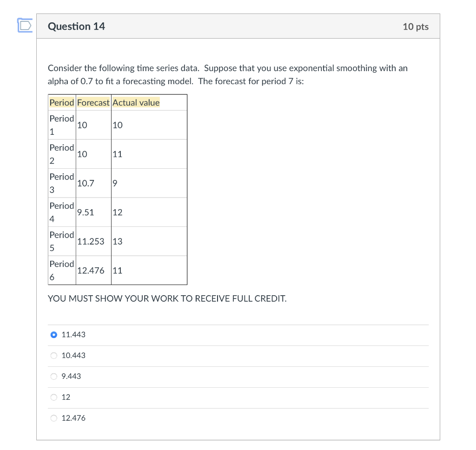476x450 pixels.
Task: Select the answer 9.443
Action: [x=54, y=376]
